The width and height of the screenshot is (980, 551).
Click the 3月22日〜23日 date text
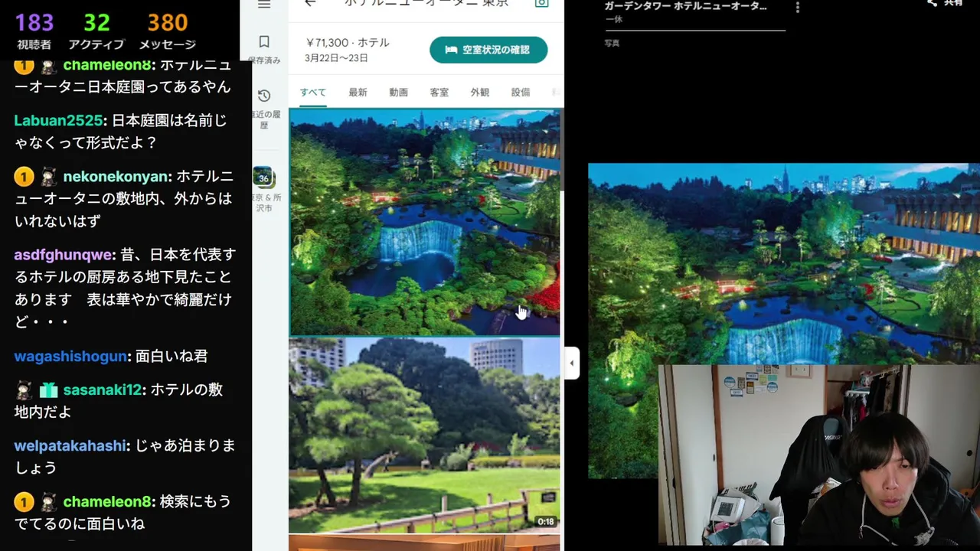pyautogui.click(x=336, y=58)
